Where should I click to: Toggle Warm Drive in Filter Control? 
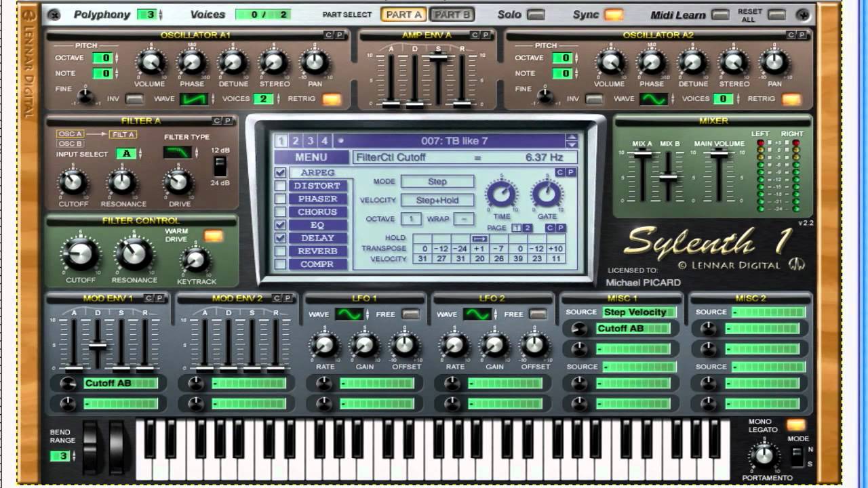pos(213,236)
